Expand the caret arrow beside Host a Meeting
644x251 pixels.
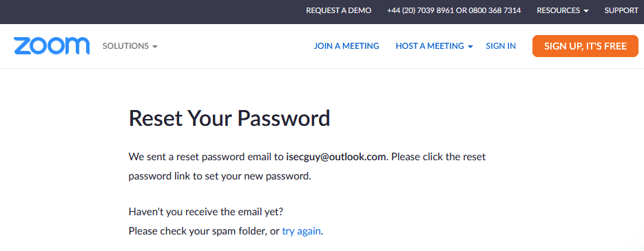pos(470,47)
